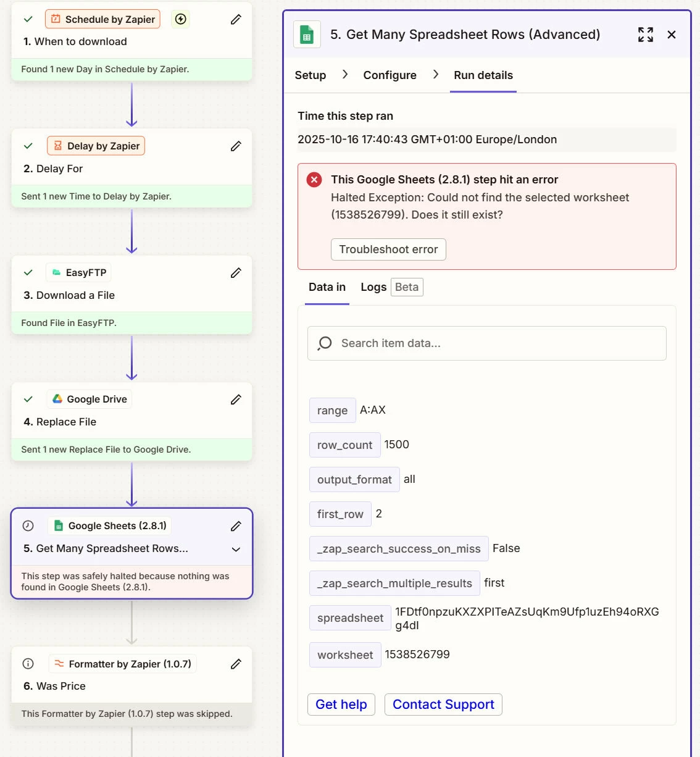Click the Formatter step was skipped message
This screenshot has height=757, width=700.
click(127, 714)
